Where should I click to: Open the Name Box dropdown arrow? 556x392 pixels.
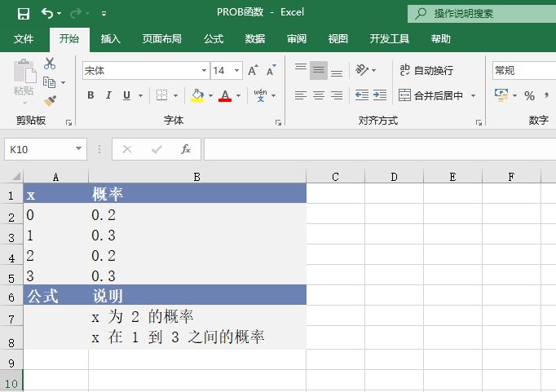point(79,149)
